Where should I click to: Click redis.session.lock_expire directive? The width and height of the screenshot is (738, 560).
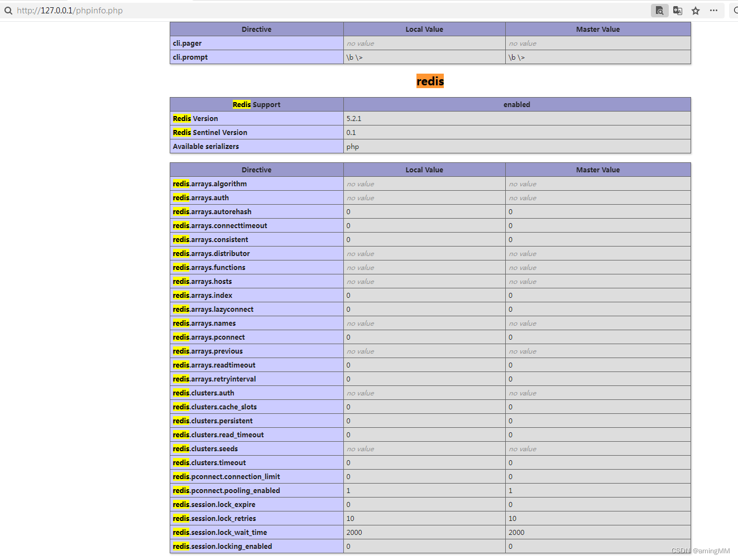[x=214, y=505]
